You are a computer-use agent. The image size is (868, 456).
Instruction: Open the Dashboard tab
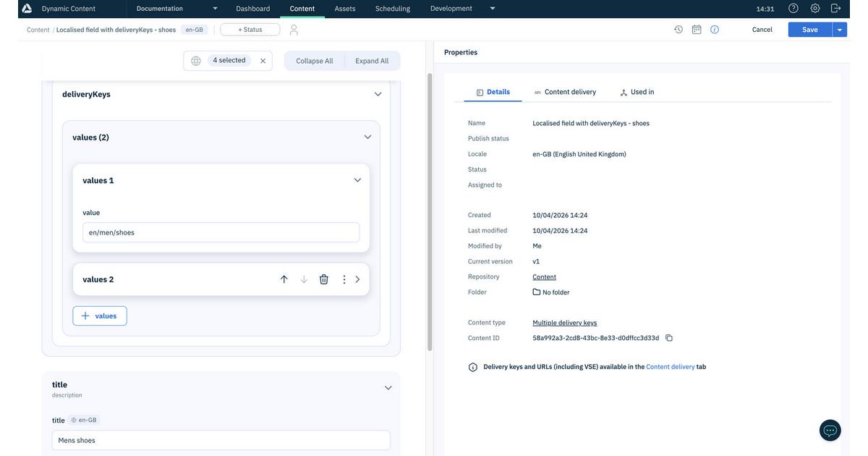[253, 9]
